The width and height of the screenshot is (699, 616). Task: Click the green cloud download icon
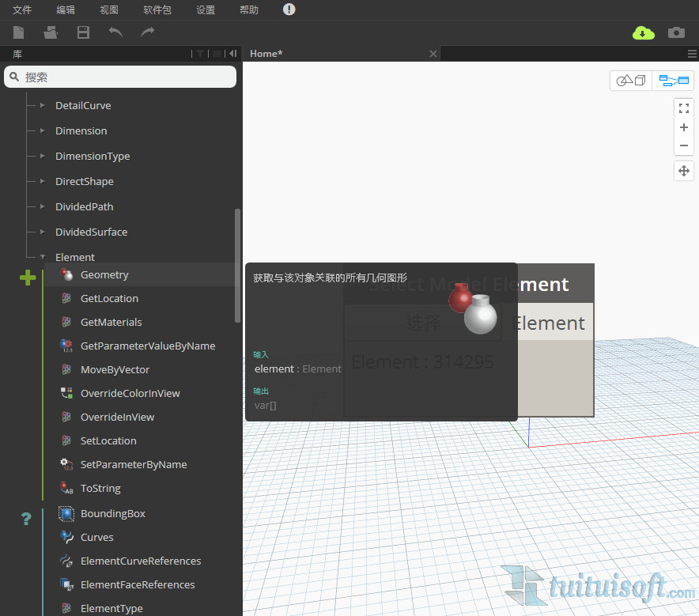click(644, 32)
